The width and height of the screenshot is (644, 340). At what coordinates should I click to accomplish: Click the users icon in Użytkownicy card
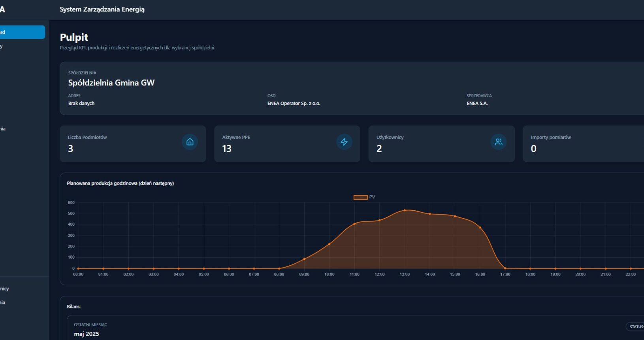point(499,142)
